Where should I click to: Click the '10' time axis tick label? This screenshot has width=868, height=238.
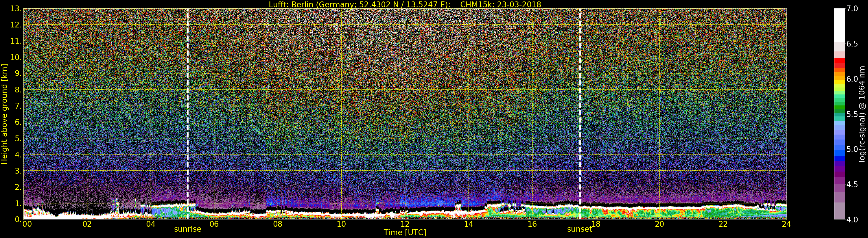coord(341,224)
